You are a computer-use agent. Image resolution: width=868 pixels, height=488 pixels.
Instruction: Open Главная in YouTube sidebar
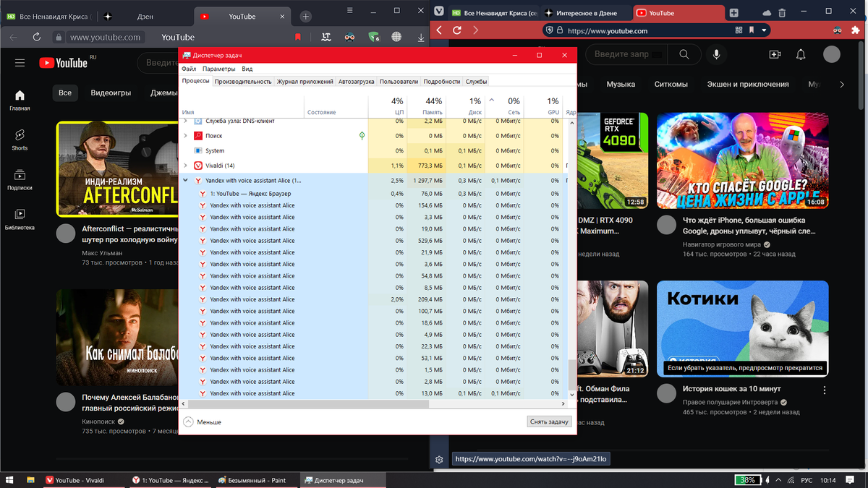click(x=20, y=100)
